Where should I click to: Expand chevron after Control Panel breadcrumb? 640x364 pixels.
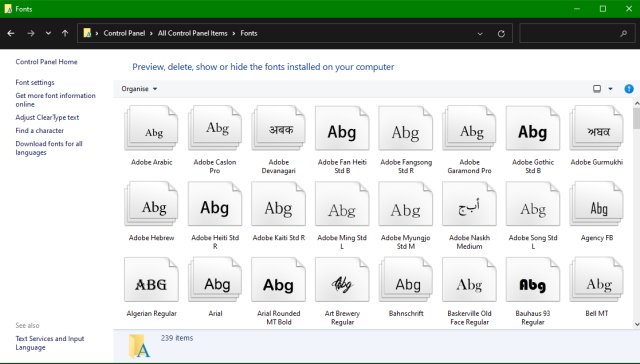tap(151, 33)
